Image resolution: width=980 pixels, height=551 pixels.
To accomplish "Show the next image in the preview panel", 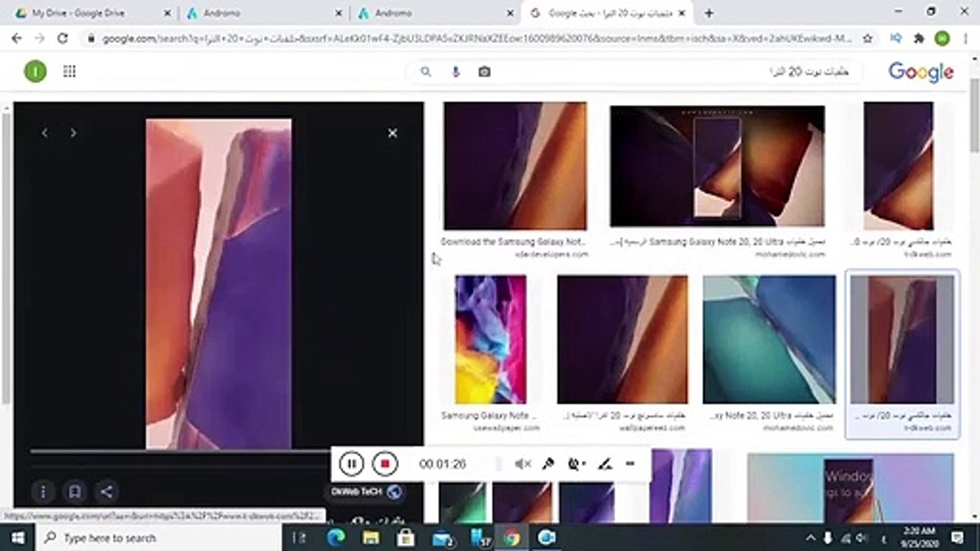I will pos(73,133).
